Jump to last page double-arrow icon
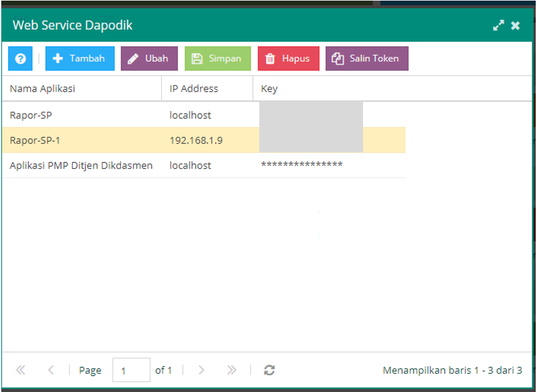This screenshot has width=537, height=392. coord(231,371)
